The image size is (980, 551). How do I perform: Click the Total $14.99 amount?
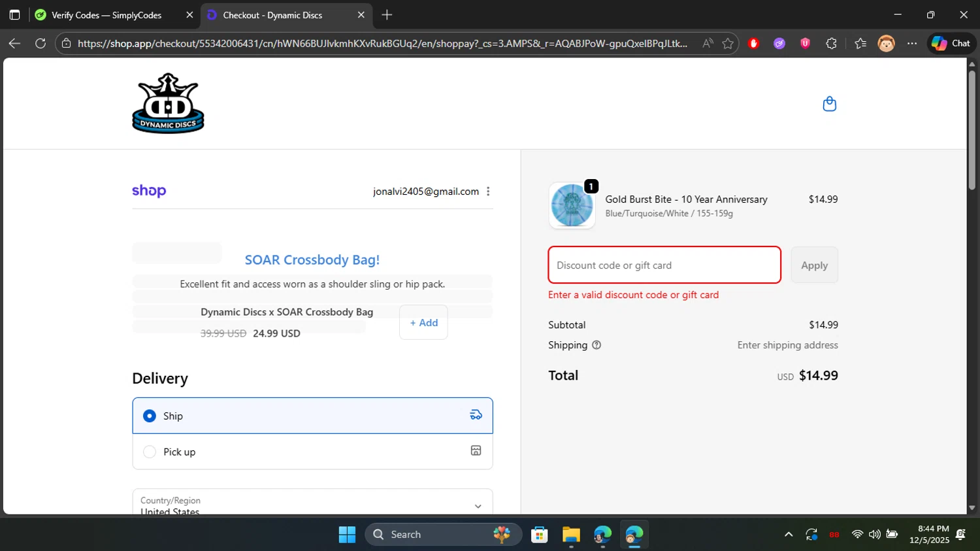[x=819, y=375]
